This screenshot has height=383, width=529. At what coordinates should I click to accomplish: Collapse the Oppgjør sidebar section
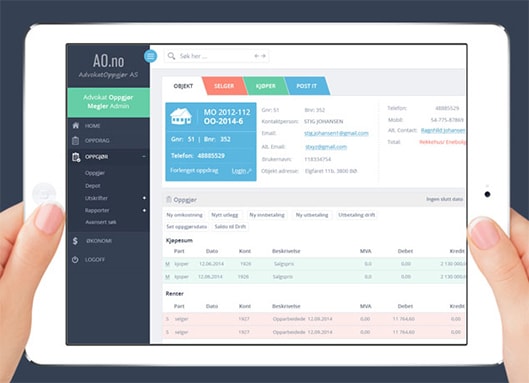pos(144,157)
